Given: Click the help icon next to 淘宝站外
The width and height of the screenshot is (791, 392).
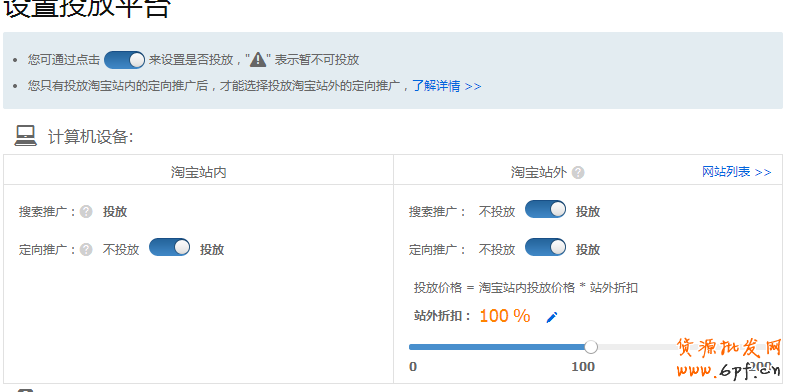Looking at the screenshot, I should click(578, 173).
